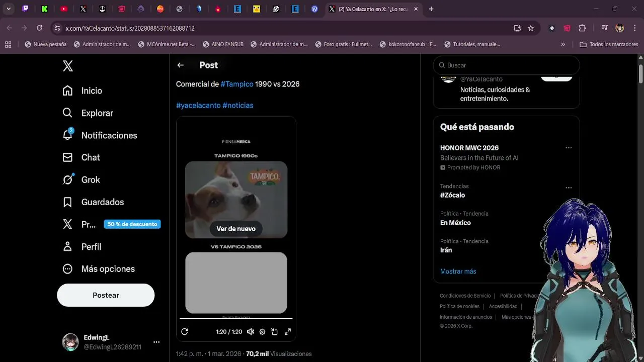
Task: Open Chat messages in the sidebar
Action: coord(81,157)
